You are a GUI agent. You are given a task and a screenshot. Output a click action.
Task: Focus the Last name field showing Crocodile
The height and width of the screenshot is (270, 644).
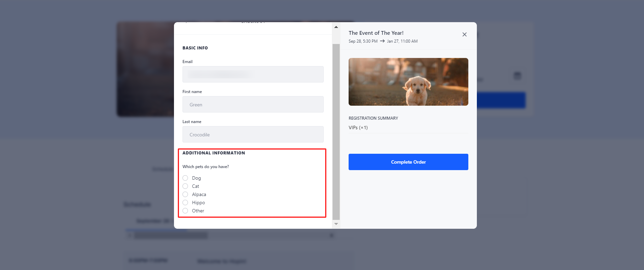point(253,134)
